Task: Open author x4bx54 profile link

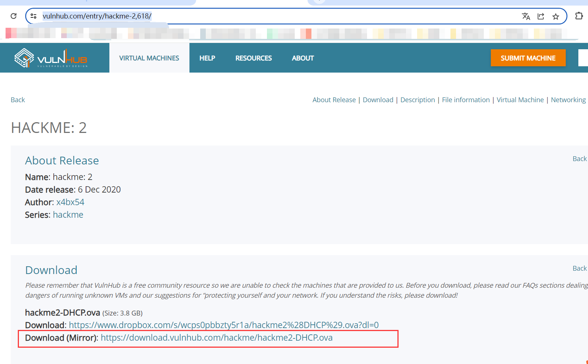Action: 70,202
